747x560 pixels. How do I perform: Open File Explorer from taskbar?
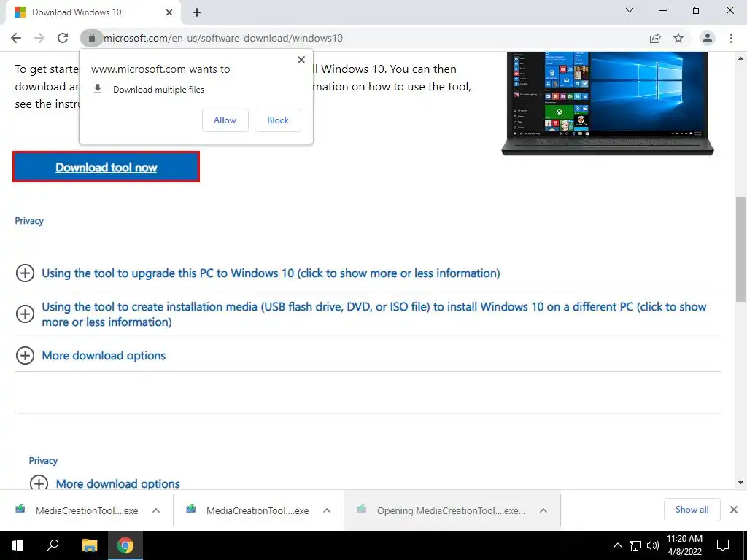coord(89,545)
